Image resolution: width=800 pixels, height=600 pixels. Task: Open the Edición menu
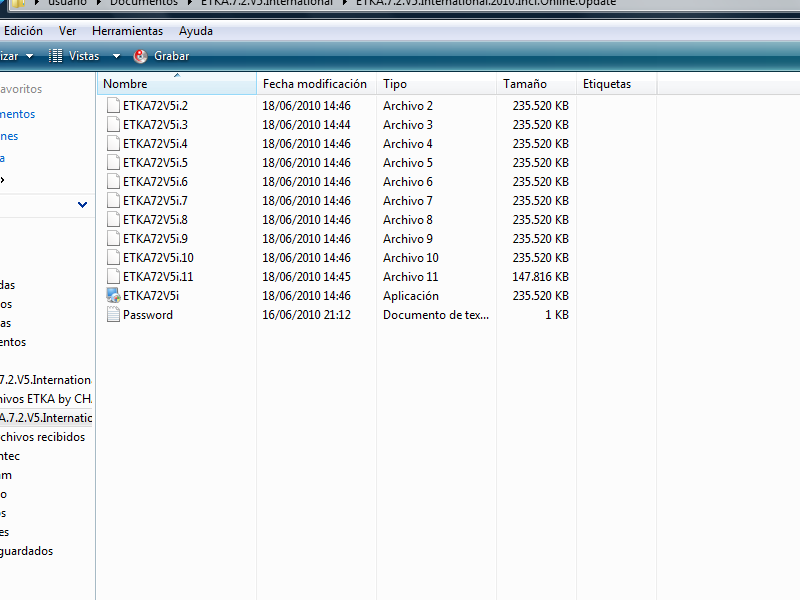[23, 31]
